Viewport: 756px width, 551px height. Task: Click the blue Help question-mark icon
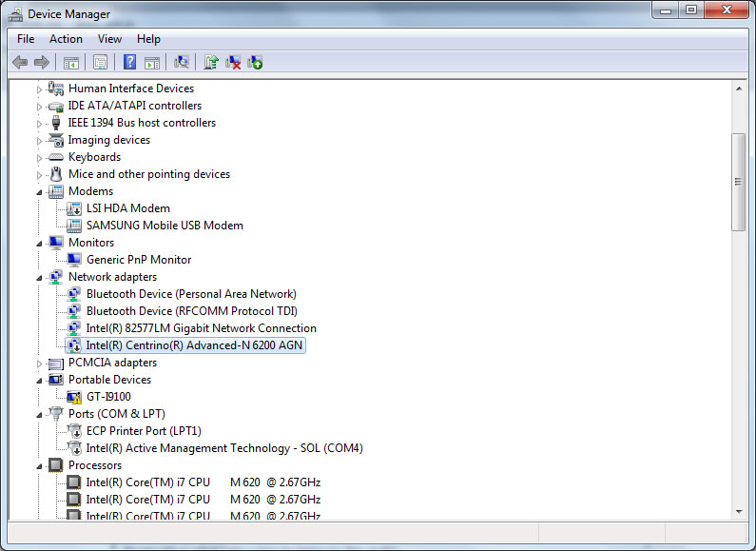(x=129, y=62)
